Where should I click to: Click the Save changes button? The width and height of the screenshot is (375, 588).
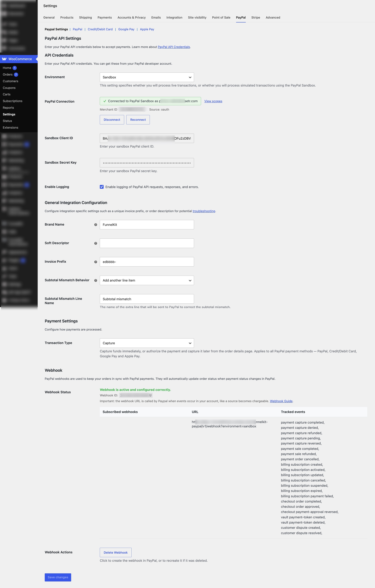(58, 577)
